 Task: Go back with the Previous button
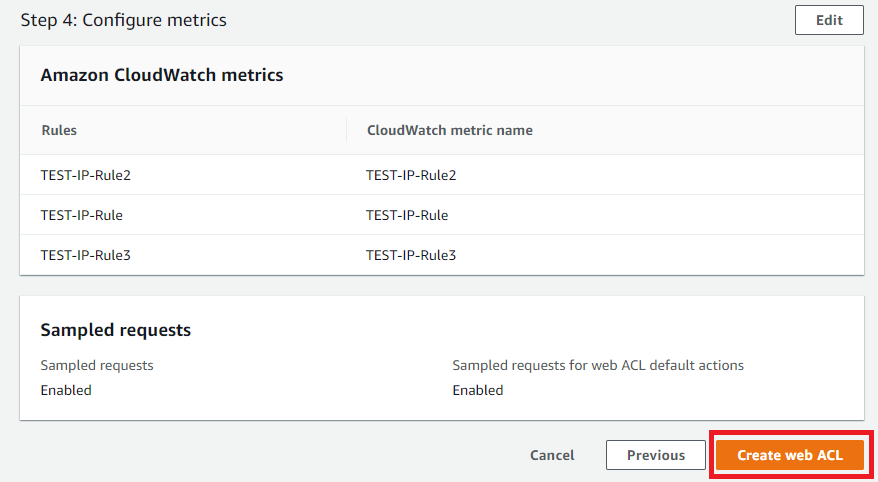tap(655, 455)
